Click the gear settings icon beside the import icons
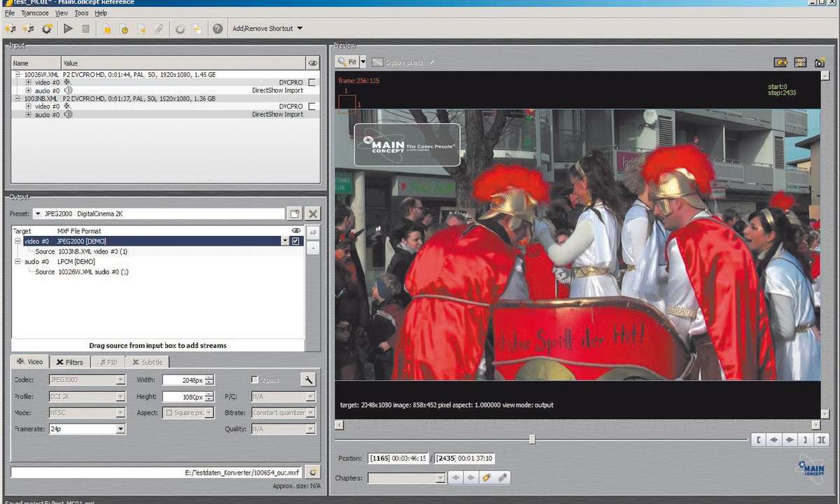The width and height of the screenshot is (840, 504). [x=47, y=29]
